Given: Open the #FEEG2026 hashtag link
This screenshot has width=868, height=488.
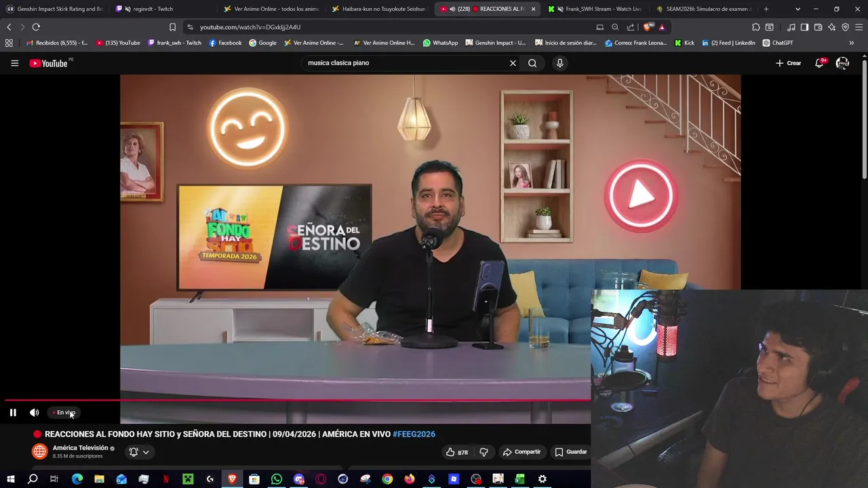Looking at the screenshot, I should (414, 434).
